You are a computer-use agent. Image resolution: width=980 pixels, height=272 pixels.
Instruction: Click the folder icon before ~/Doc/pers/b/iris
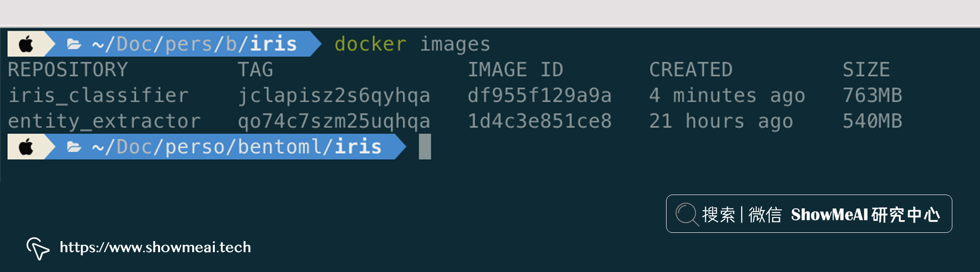[74, 44]
